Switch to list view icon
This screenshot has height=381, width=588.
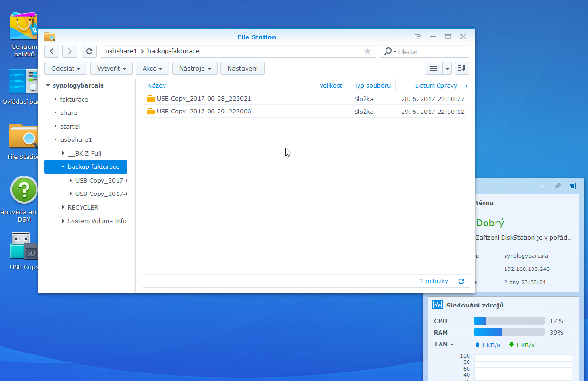(x=433, y=68)
